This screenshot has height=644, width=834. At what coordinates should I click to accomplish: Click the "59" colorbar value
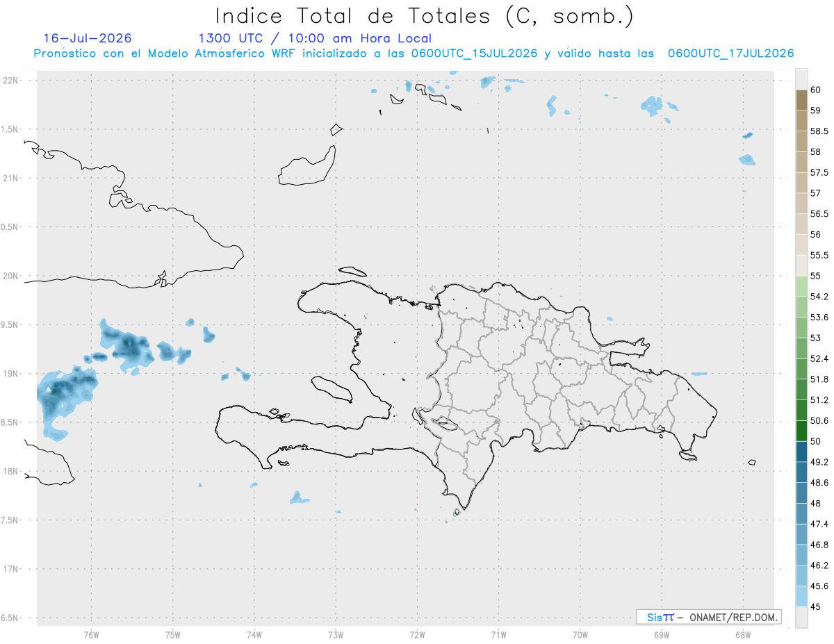(x=816, y=110)
